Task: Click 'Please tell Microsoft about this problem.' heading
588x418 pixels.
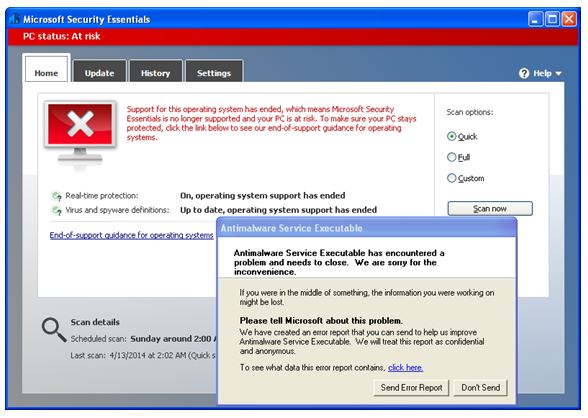Action: point(321,321)
